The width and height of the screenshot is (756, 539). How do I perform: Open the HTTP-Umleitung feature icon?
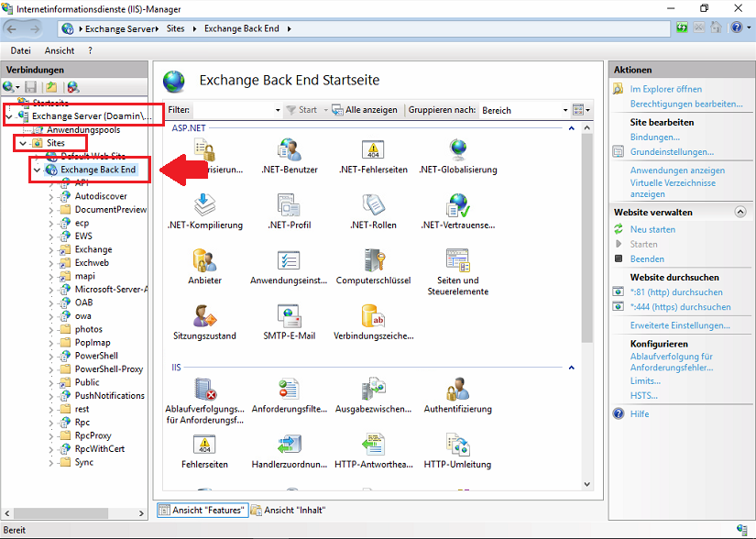[x=457, y=445]
